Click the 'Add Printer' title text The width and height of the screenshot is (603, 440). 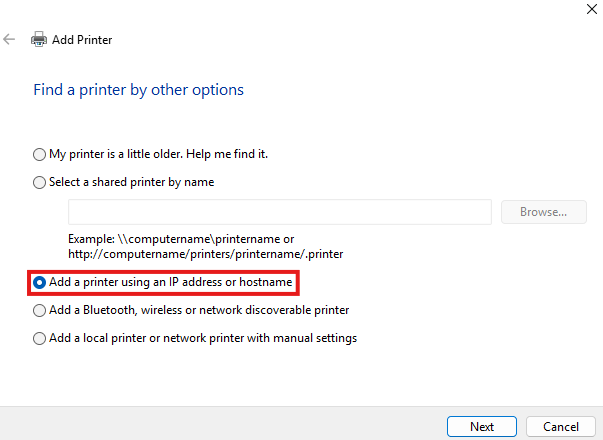[x=82, y=40]
